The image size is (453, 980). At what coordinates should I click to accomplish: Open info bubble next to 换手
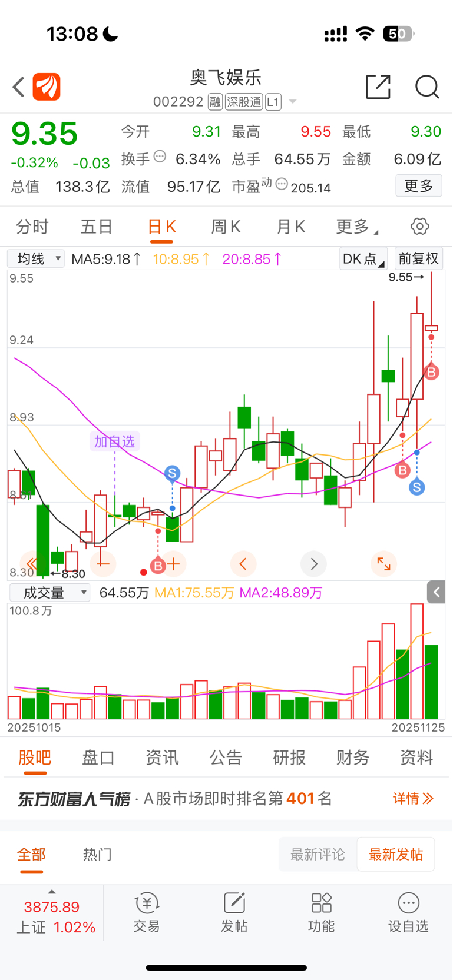click(160, 157)
